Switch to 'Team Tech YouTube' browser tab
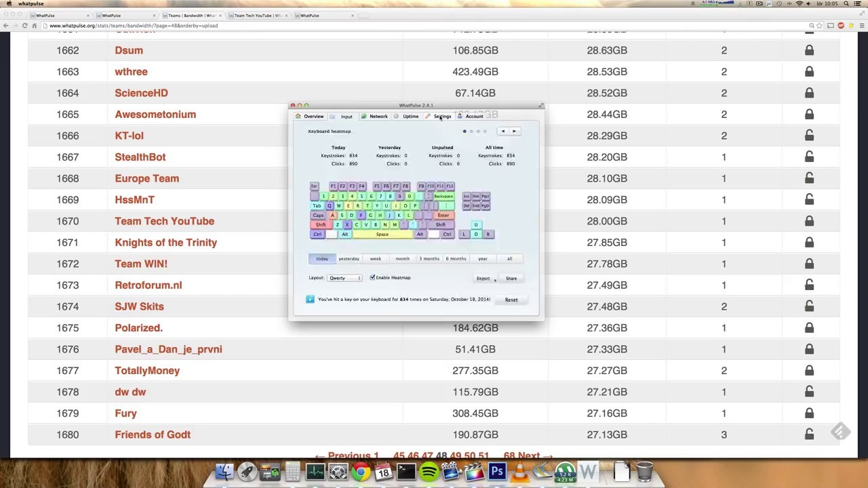This screenshot has height=488, width=868. [x=257, y=16]
